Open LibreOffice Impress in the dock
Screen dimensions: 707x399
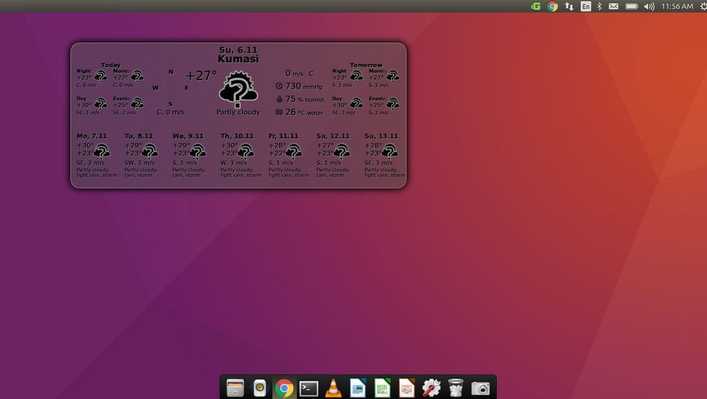pyautogui.click(x=407, y=388)
